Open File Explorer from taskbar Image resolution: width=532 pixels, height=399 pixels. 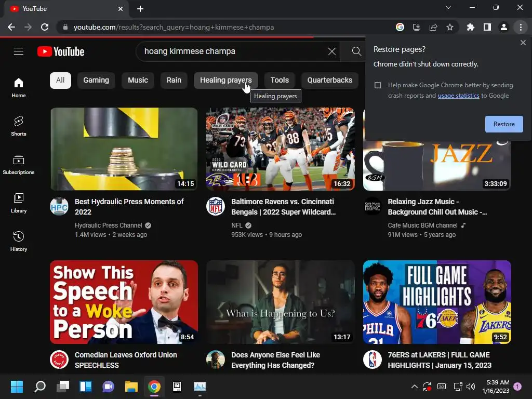[x=131, y=387]
